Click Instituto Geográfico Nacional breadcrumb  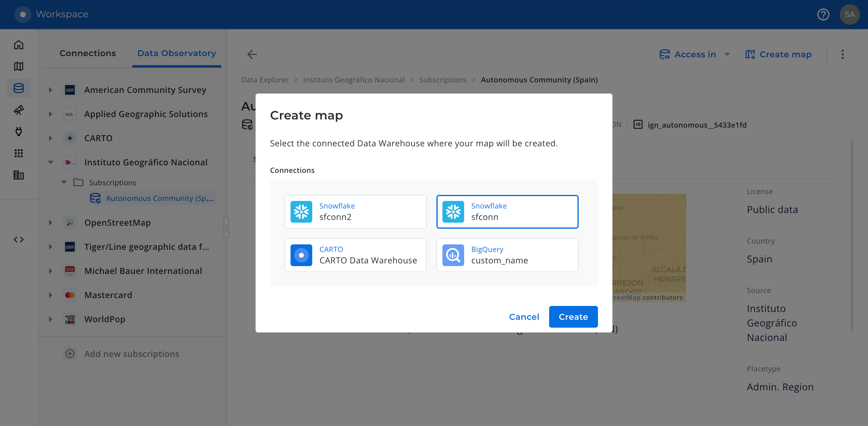pos(354,80)
